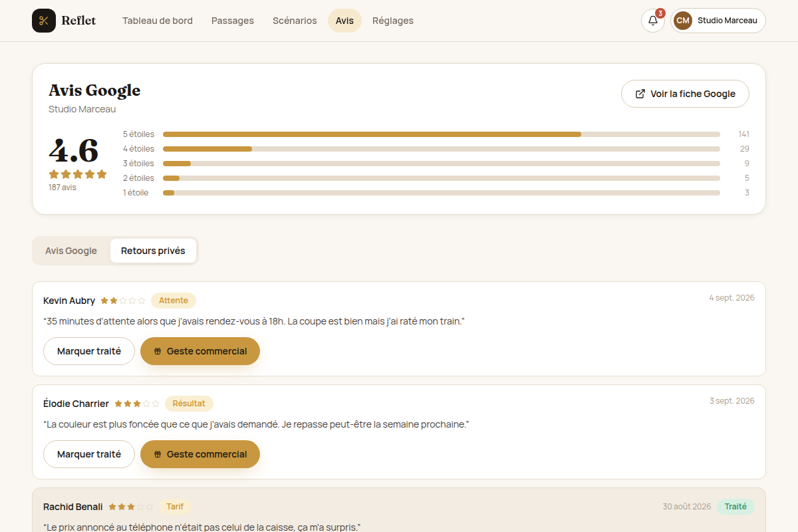This screenshot has width=798, height=532.
Task: Open Réglages
Action: [x=393, y=21]
